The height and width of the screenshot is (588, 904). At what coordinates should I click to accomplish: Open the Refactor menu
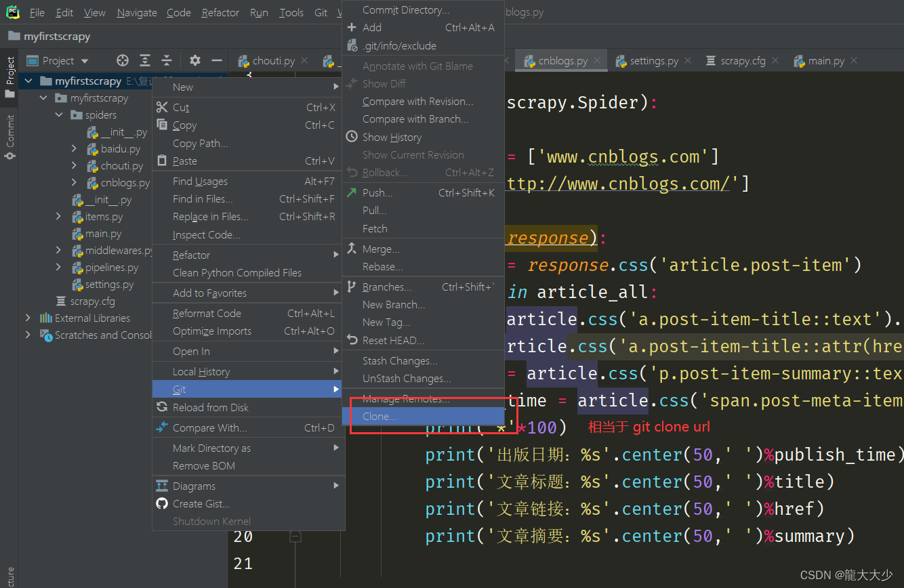pyautogui.click(x=220, y=12)
